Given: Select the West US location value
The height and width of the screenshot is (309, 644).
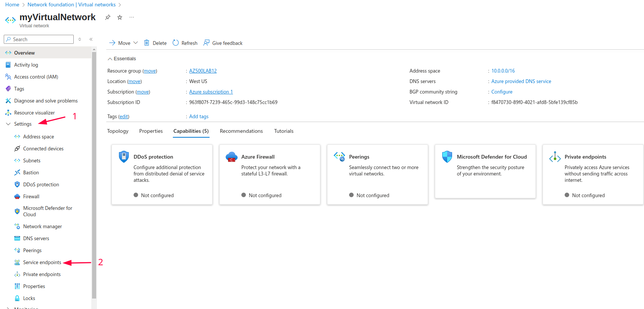Looking at the screenshot, I should pos(198,81).
